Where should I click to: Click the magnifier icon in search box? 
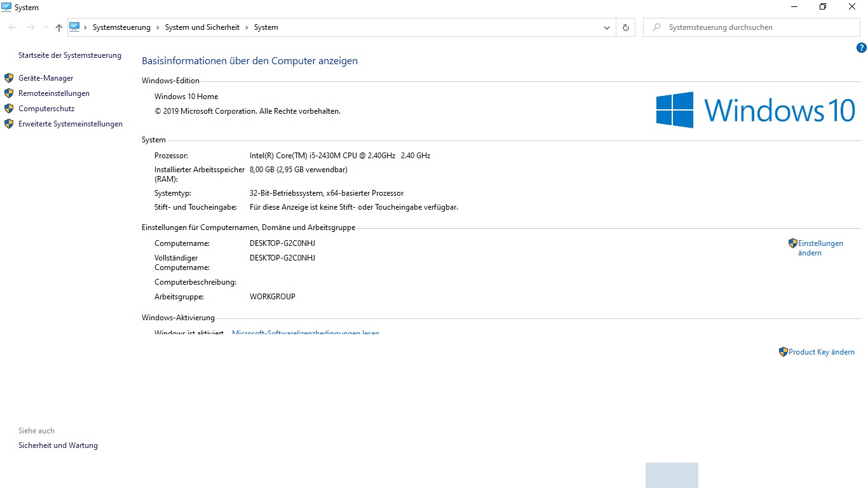656,27
